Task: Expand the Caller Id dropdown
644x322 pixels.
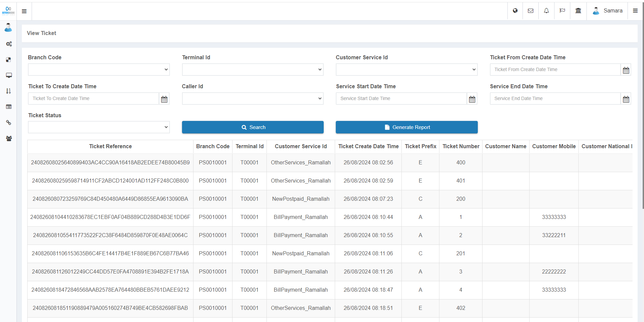Action: pos(253,99)
